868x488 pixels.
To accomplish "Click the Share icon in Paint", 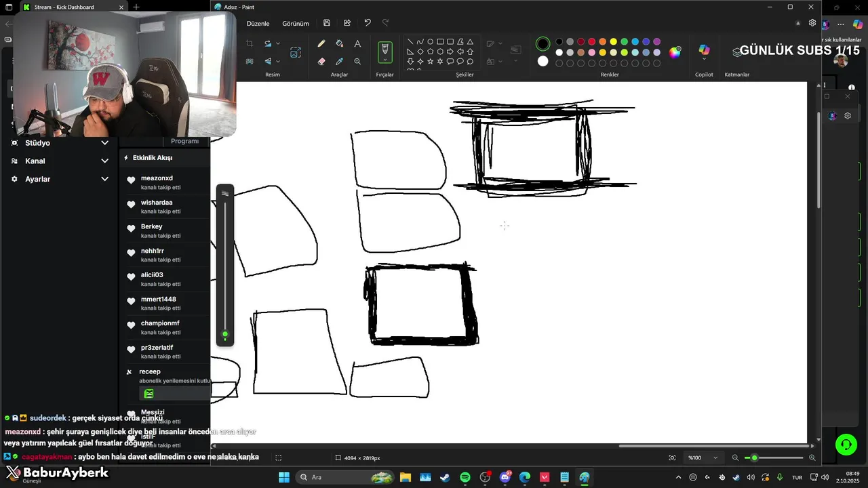I will click(347, 23).
